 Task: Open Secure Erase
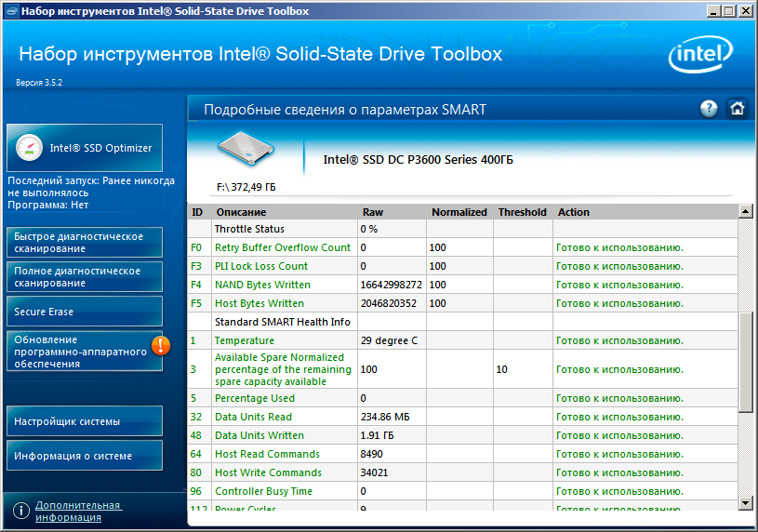[x=85, y=312]
